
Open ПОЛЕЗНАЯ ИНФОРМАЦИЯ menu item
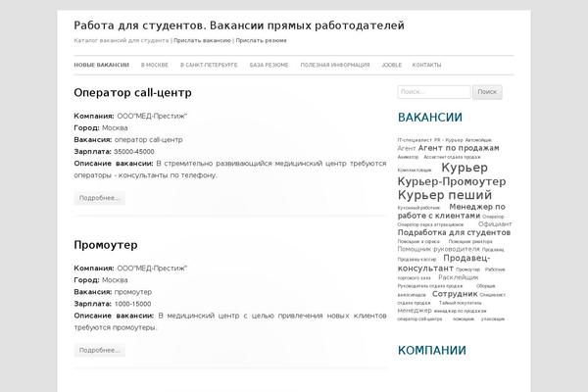pos(335,65)
